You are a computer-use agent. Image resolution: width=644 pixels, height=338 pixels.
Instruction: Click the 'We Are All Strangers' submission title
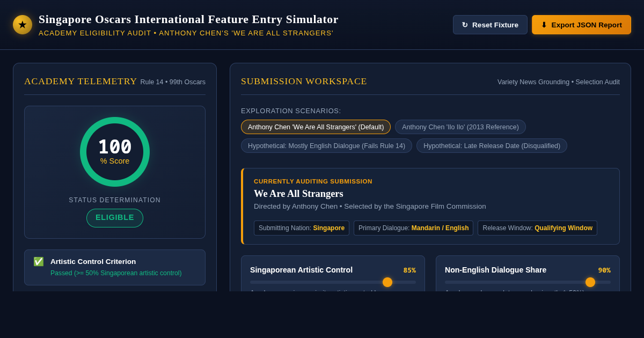298,194
